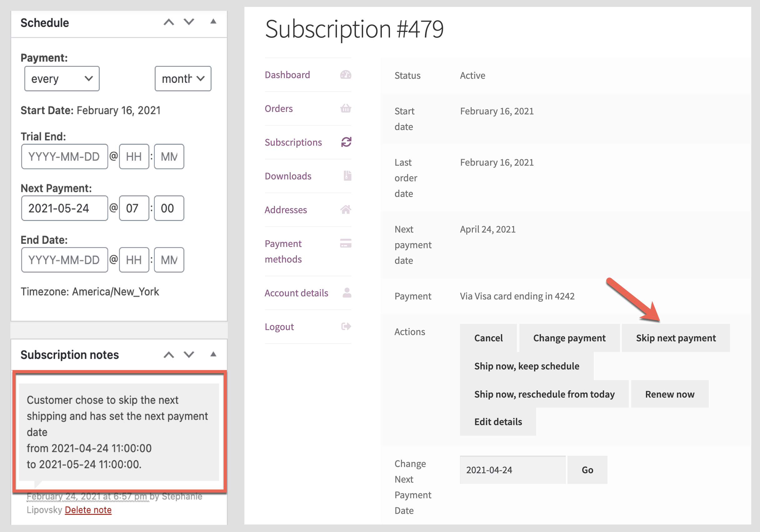Open the Orders menu item
This screenshot has width=760, height=532.
tap(279, 108)
